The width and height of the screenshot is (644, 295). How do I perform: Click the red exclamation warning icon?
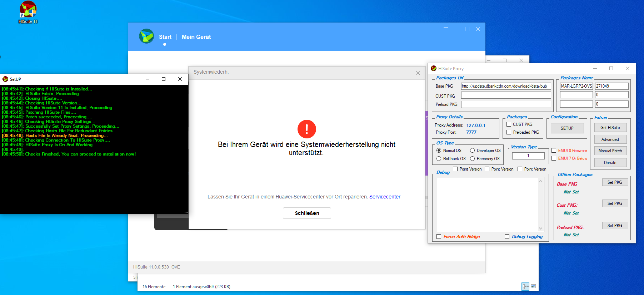307,129
